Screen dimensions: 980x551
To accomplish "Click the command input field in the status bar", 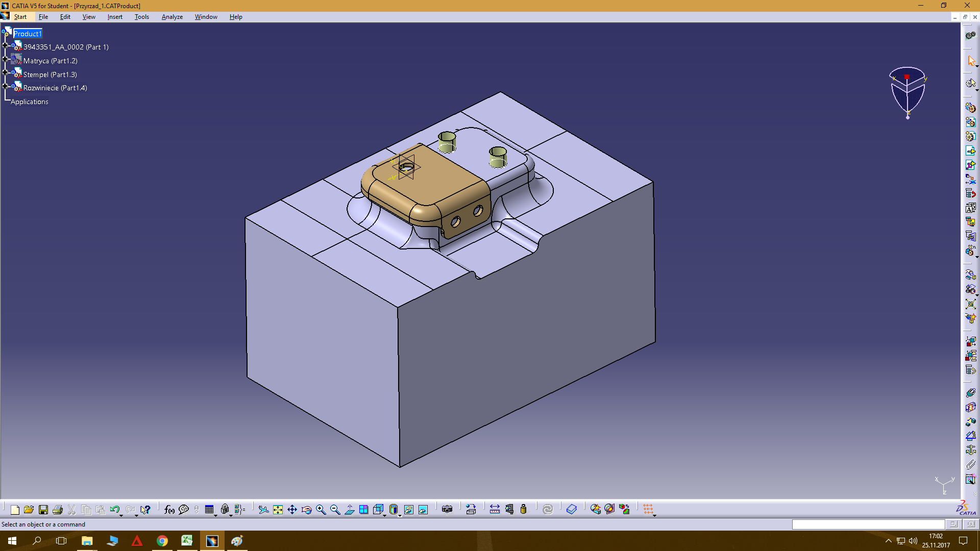I will point(868,524).
